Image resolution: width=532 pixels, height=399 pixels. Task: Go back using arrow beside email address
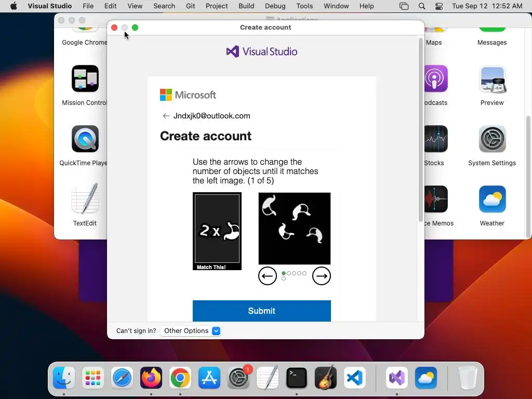click(x=166, y=116)
